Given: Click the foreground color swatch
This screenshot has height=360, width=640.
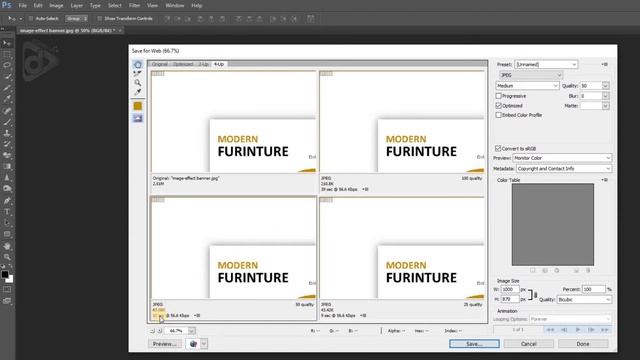Looking at the screenshot, I should click(x=4, y=274).
